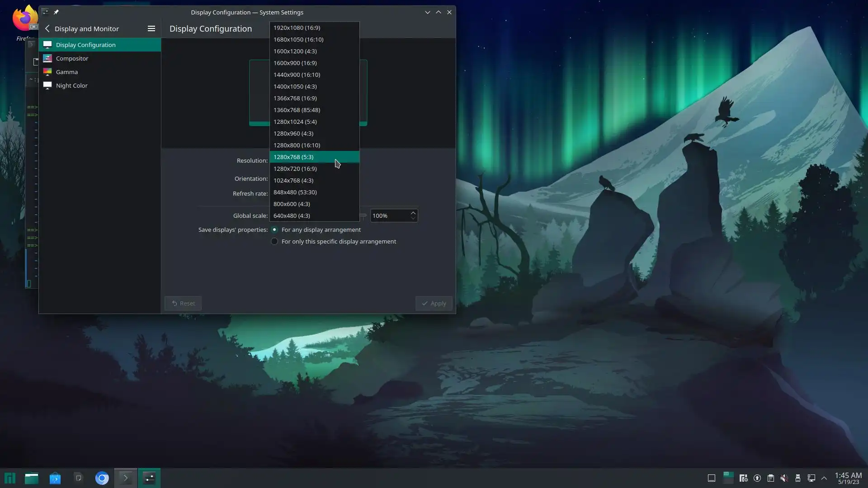The image size is (868, 488).
Task: Click the Apply button
Action: (434, 303)
